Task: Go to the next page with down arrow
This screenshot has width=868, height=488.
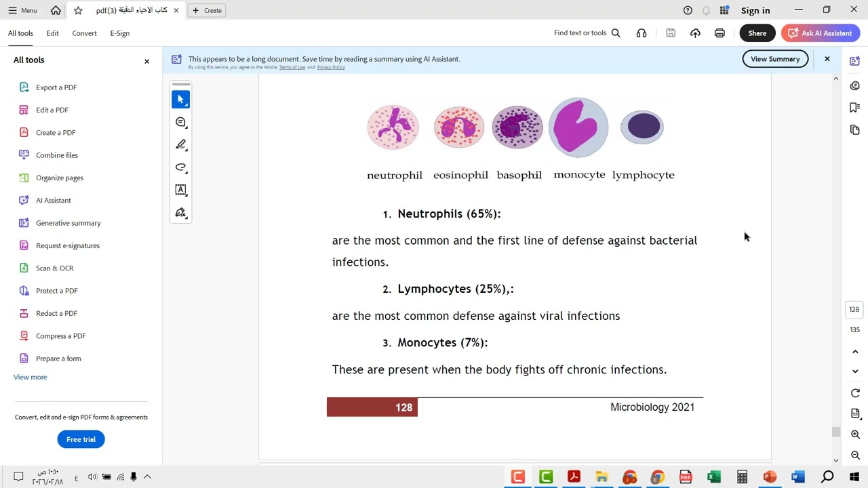Action: 855,371
